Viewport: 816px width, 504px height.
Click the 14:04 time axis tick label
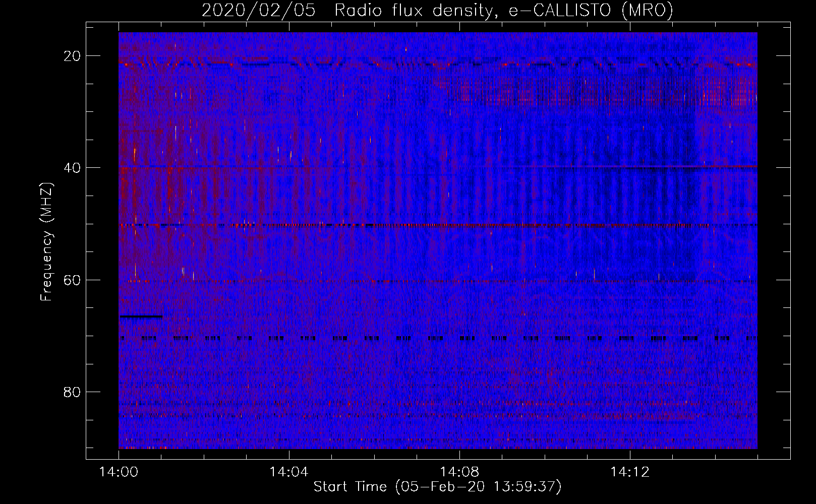[x=289, y=472]
